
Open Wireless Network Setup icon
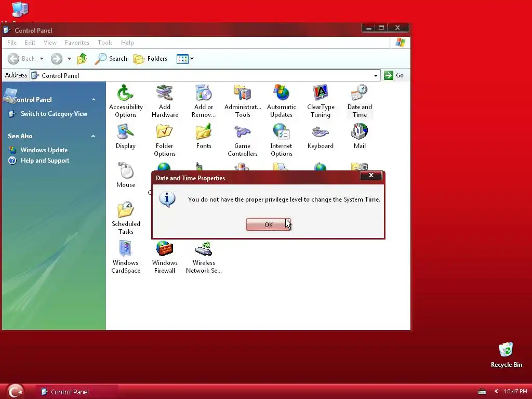204,257
